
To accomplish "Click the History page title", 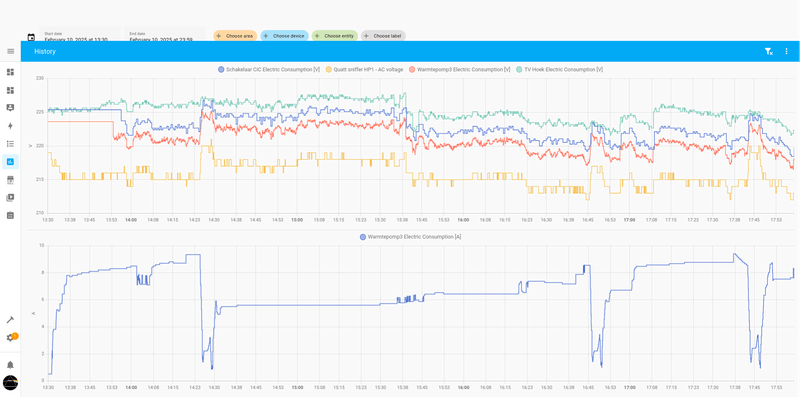I will [x=45, y=52].
